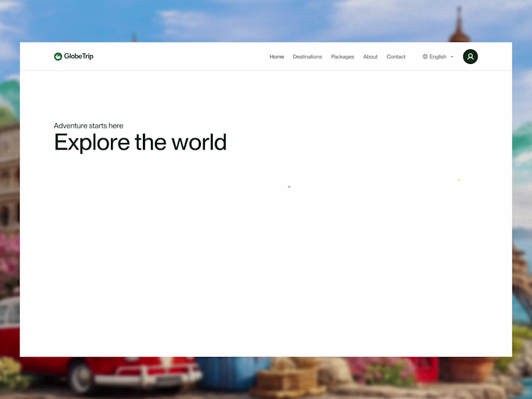Open the Packages navigation item
This screenshot has width=532, height=399.
pos(342,57)
